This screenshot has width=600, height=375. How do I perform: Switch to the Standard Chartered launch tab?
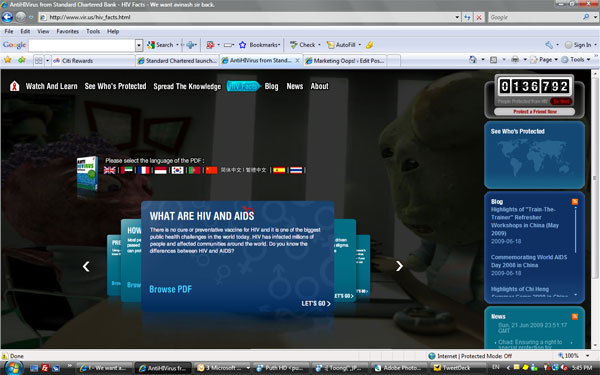pos(177,60)
